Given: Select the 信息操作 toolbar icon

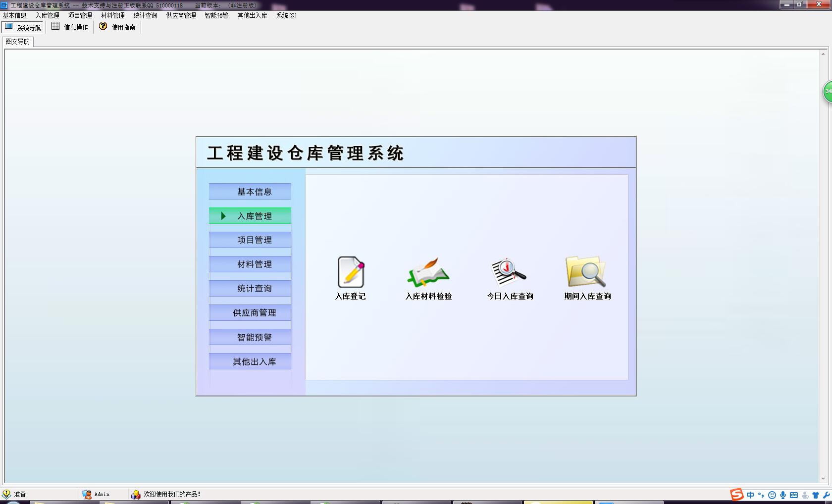Looking at the screenshot, I should pyautogui.click(x=69, y=27).
